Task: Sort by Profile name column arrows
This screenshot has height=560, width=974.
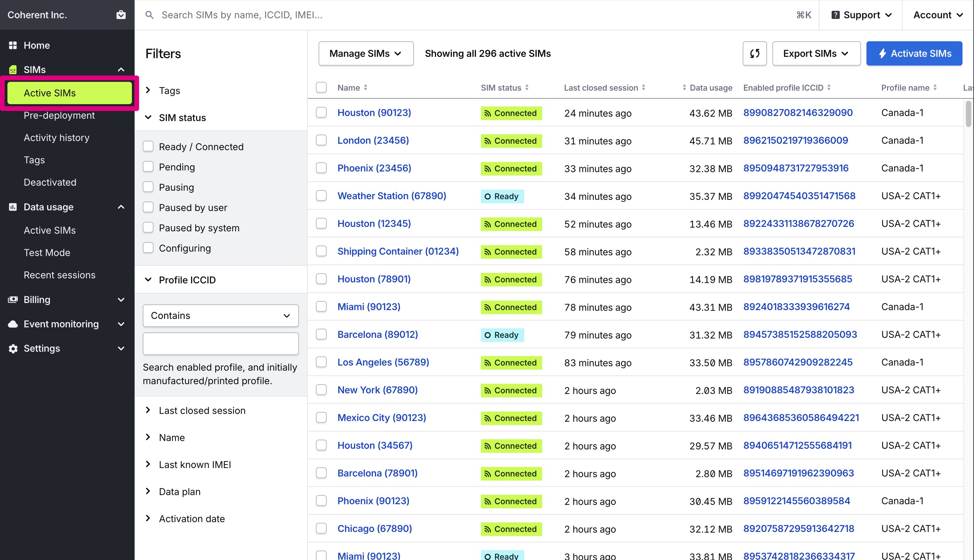Action: click(x=935, y=88)
